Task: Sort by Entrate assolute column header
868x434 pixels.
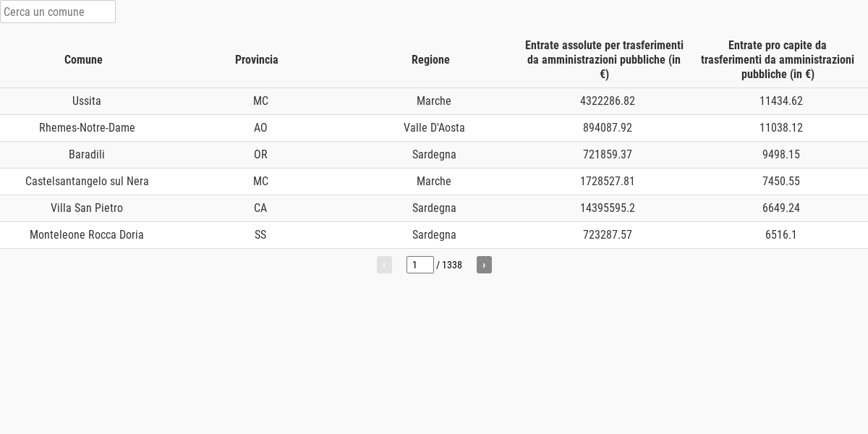Action: click(604, 59)
